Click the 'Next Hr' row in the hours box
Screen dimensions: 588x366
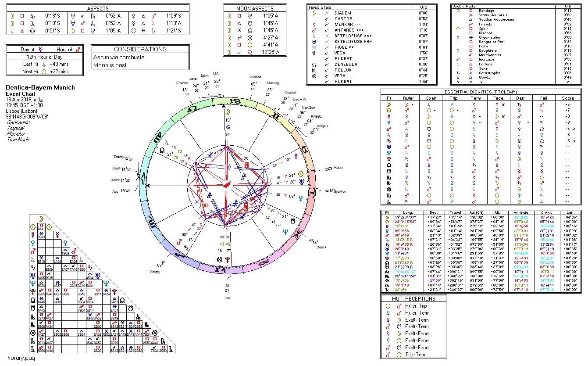[x=45, y=72]
